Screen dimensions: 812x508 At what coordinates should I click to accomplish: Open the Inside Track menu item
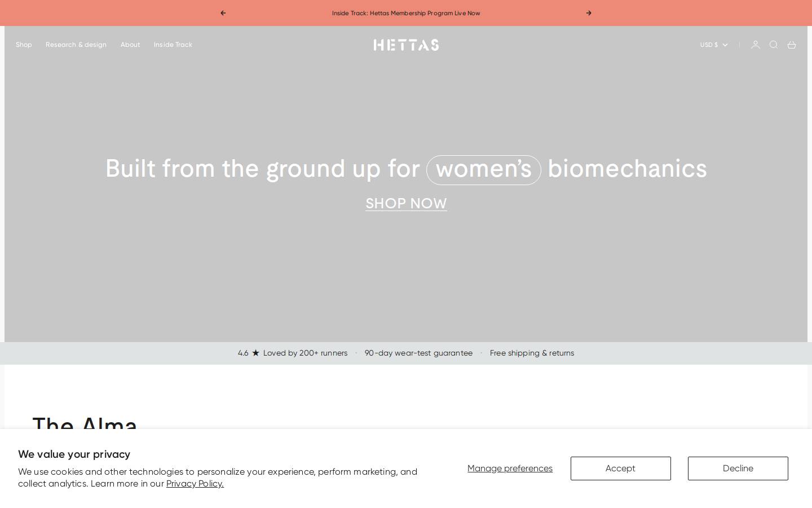click(x=173, y=45)
